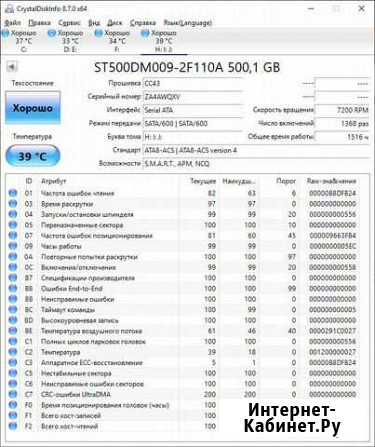Click status icon for Запуски/остановки шпинделя
The height and width of the screenshot is (447, 375).
click(x=13, y=214)
